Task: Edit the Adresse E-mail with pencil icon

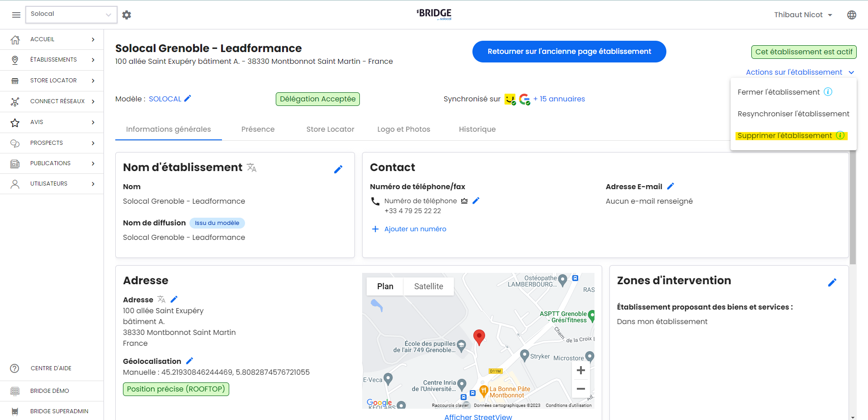Action: [x=670, y=186]
